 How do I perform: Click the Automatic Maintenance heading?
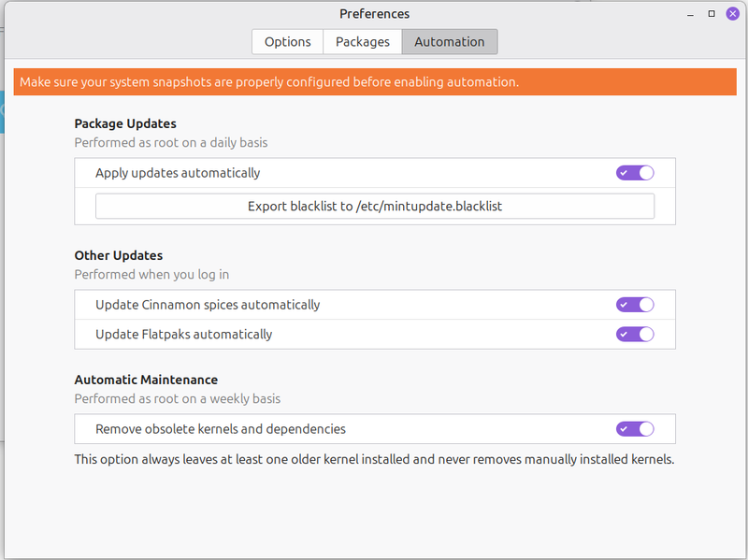coord(146,380)
